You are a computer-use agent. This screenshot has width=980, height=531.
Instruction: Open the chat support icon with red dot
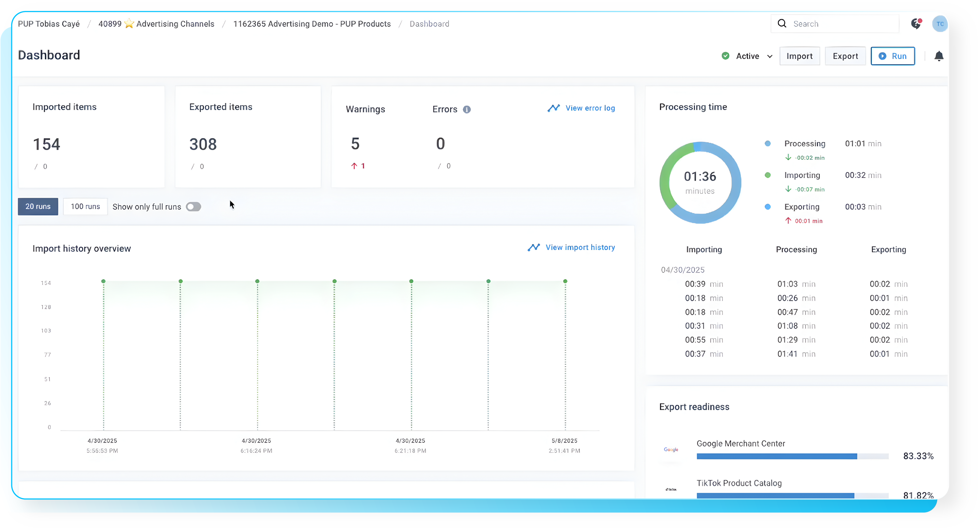916,24
